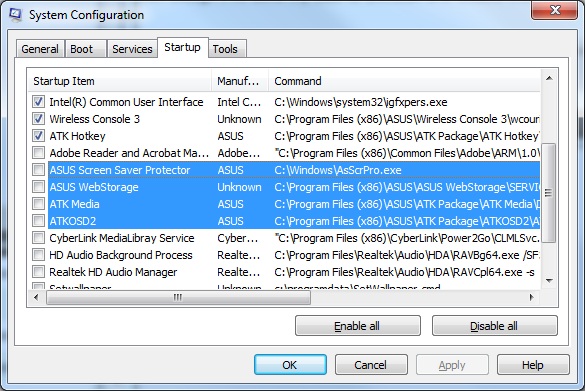Click the C:\Windows\system32\igfxpers.exe command cell
This screenshot has height=392, width=586.
(x=361, y=102)
